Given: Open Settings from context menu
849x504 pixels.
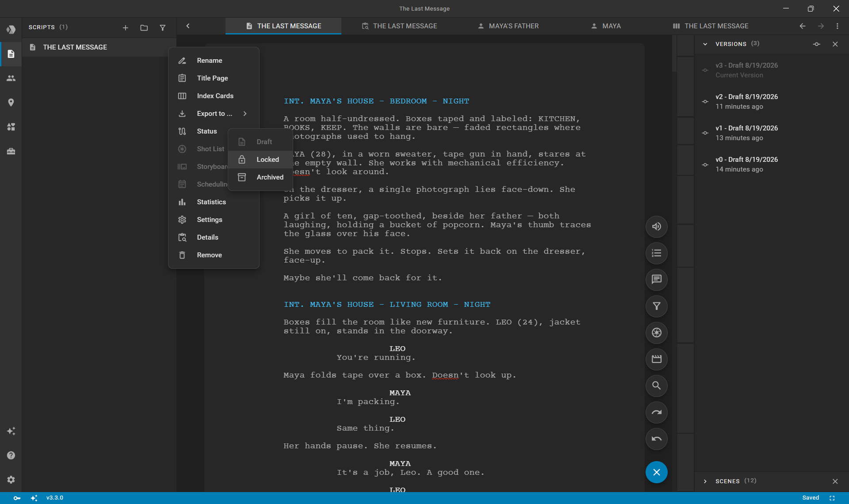Looking at the screenshot, I should pos(214,220).
